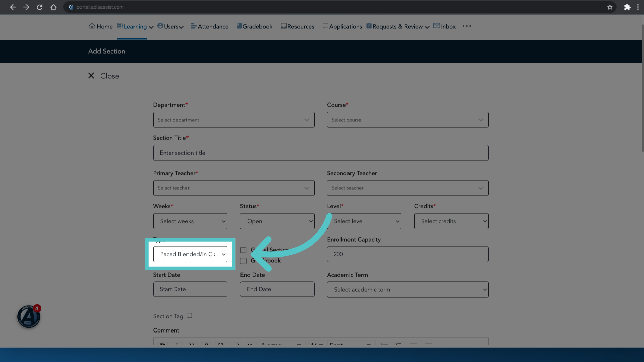Open the Select course dropdown
The width and height of the screenshot is (644, 362).
click(408, 120)
